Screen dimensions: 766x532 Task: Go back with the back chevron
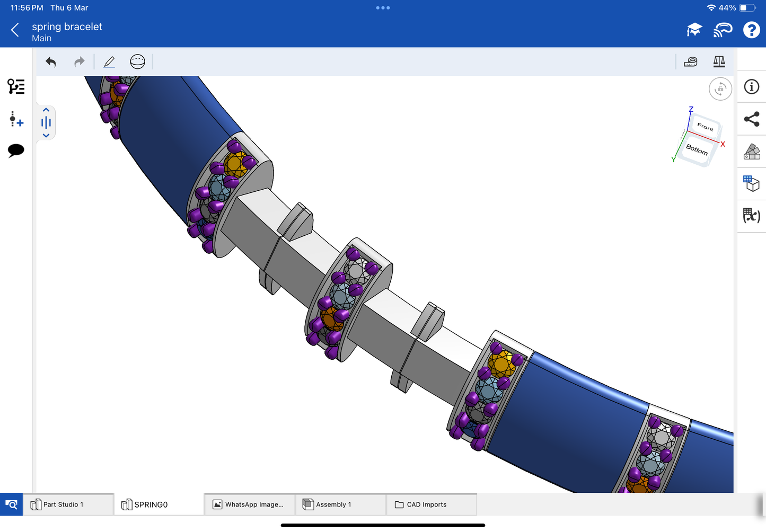tap(15, 30)
